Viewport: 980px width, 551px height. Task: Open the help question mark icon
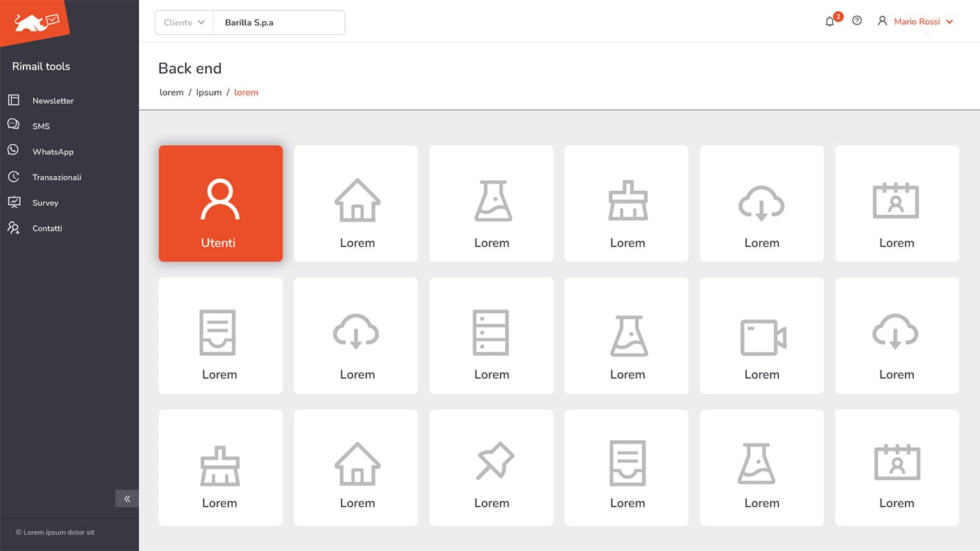click(x=857, y=21)
